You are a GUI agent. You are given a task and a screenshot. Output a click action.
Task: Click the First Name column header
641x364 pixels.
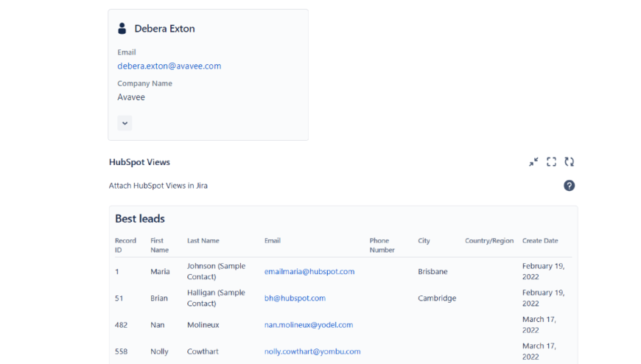point(159,245)
